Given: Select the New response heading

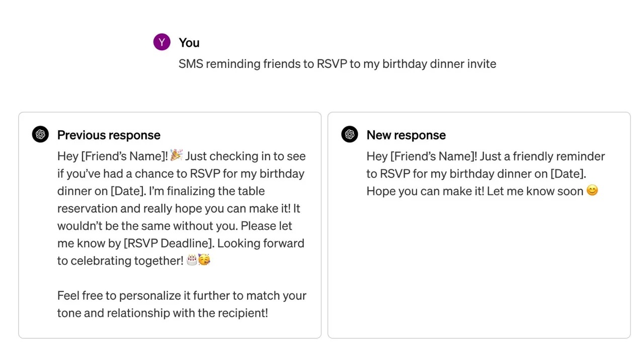Looking at the screenshot, I should click(x=406, y=135).
